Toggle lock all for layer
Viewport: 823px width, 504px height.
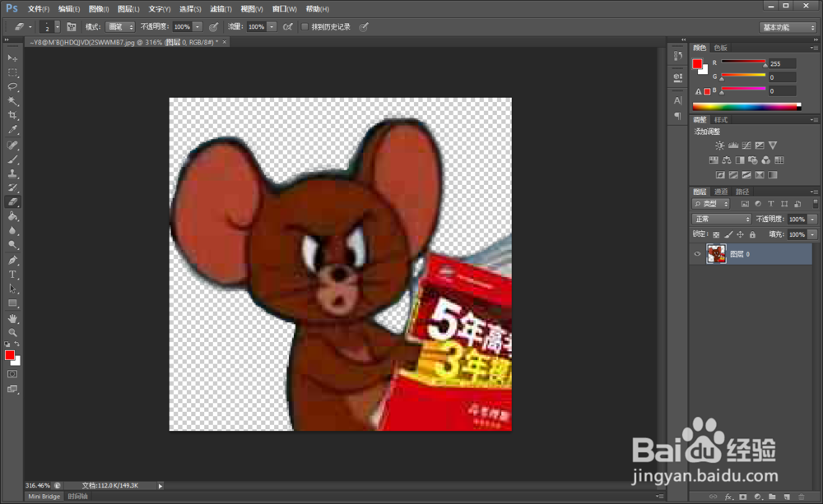tap(752, 234)
